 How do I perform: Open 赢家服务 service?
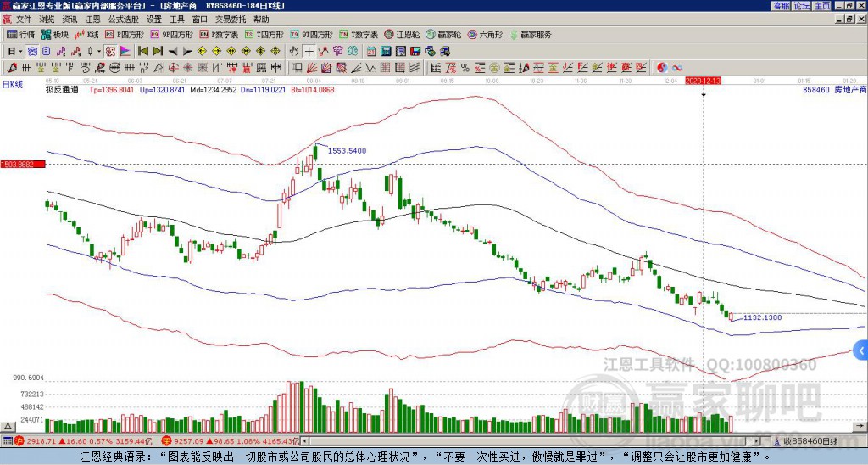(531, 35)
